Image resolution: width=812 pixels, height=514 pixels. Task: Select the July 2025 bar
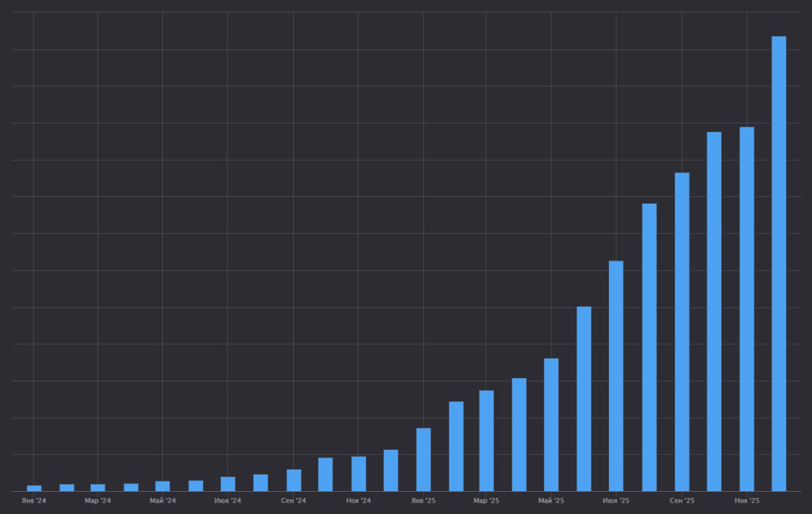point(616,376)
